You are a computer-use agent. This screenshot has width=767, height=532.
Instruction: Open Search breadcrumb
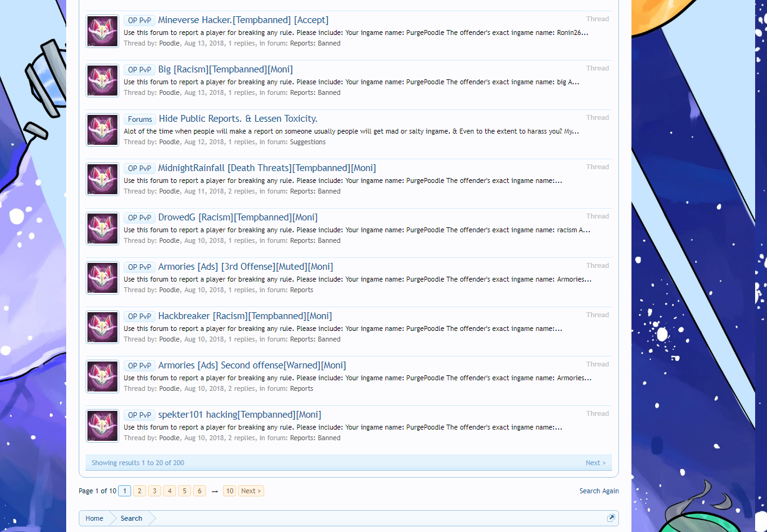(x=131, y=518)
